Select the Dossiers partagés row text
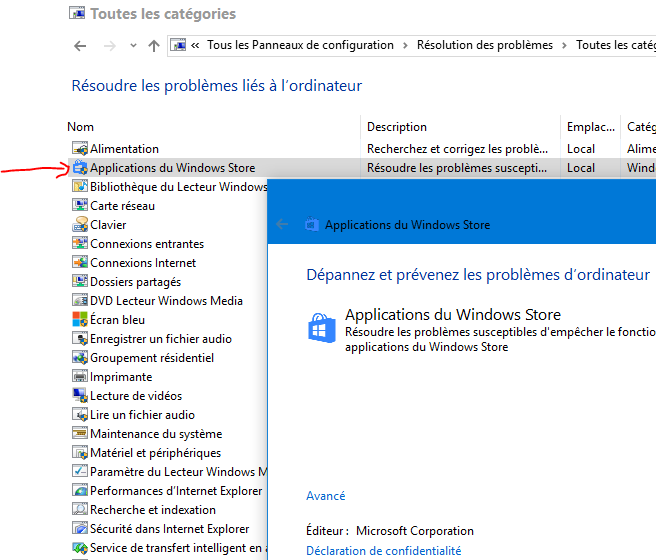Screen dimensions: 656x560 pos(136,281)
